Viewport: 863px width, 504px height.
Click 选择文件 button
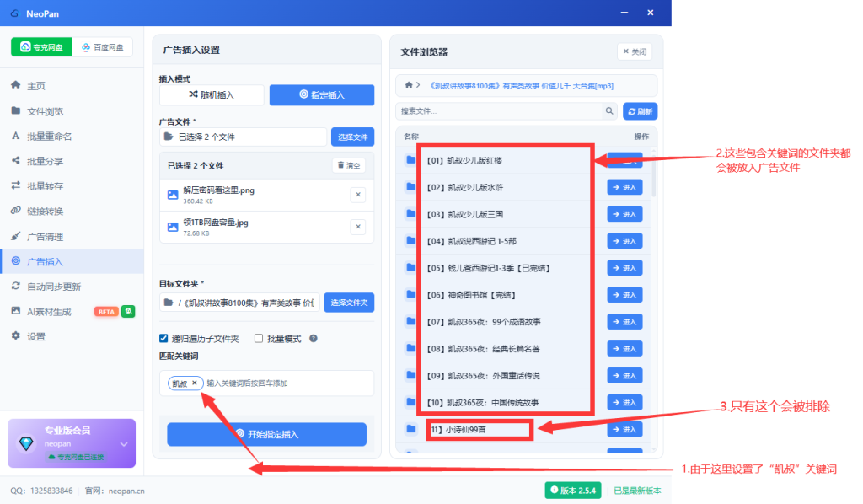point(353,137)
